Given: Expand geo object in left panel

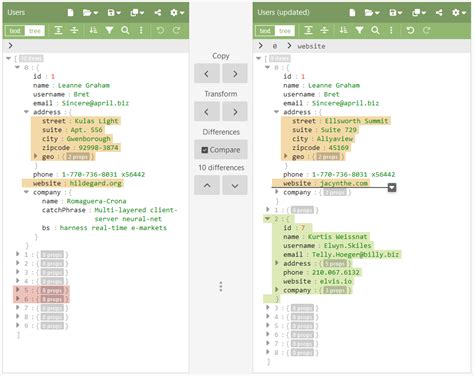Looking at the screenshot, I should tap(36, 156).
